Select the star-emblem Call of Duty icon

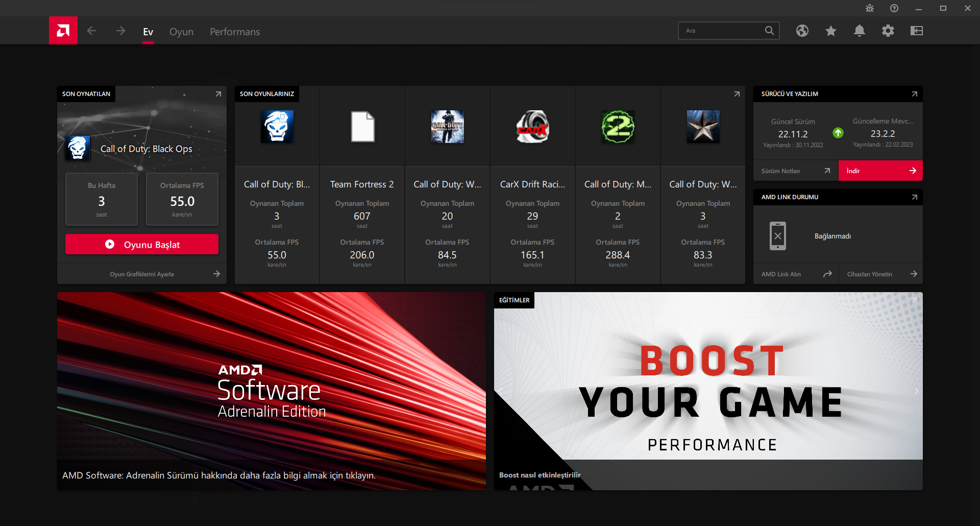[x=703, y=127]
